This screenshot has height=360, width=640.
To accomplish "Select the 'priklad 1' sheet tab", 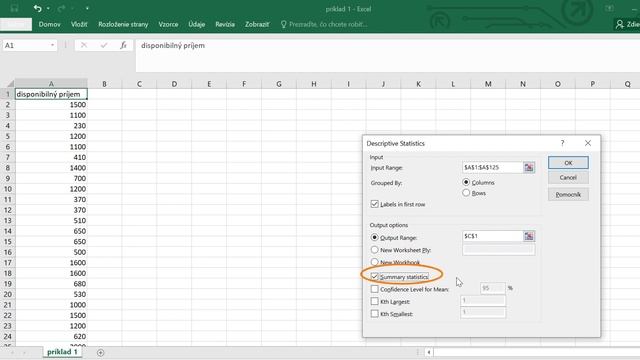I will 62,352.
